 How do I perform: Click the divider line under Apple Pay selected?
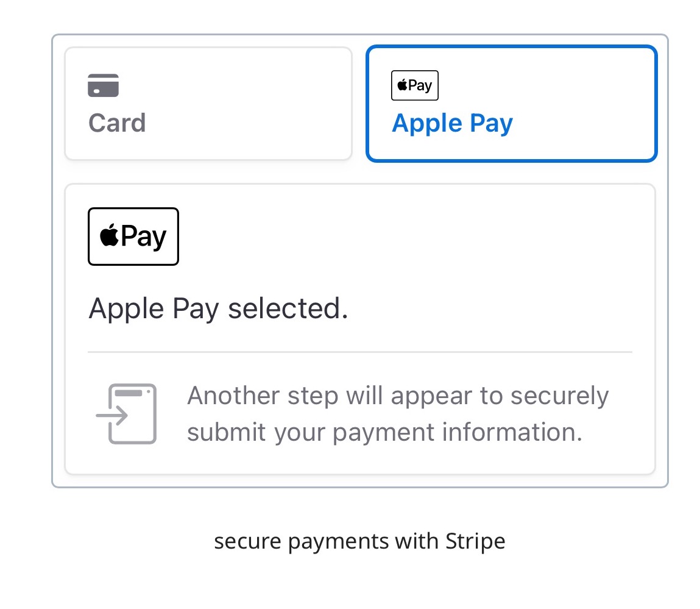click(x=360, y=352)
